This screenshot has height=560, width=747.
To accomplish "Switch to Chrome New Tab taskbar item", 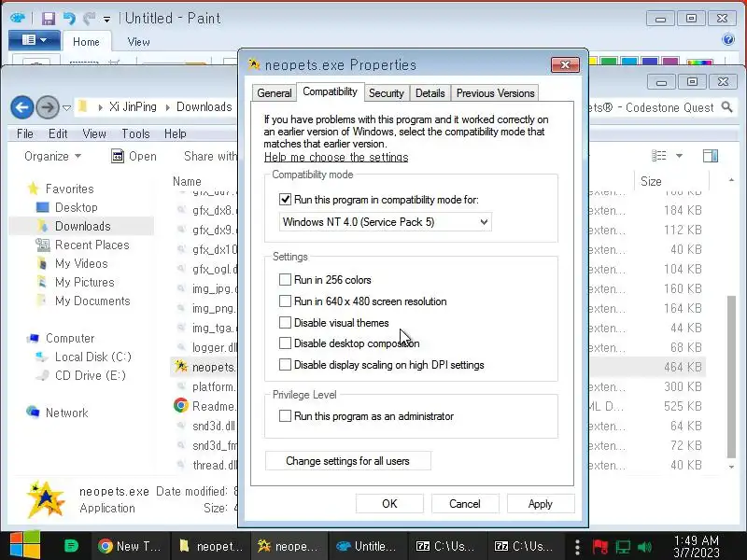I will (x=129, y=546).
